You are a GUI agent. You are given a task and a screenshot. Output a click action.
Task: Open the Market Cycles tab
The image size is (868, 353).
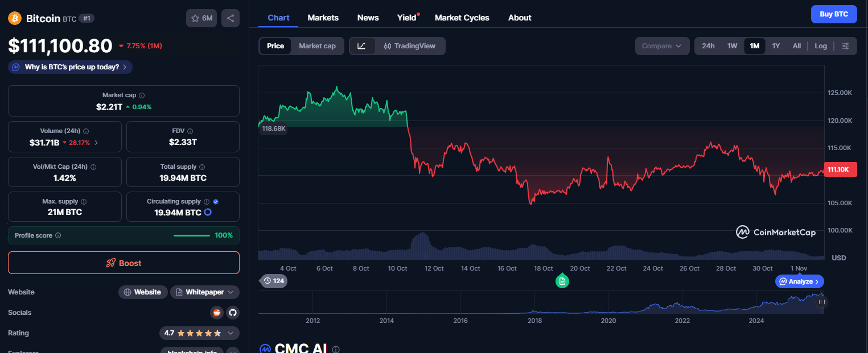click(x=462, y=18)
